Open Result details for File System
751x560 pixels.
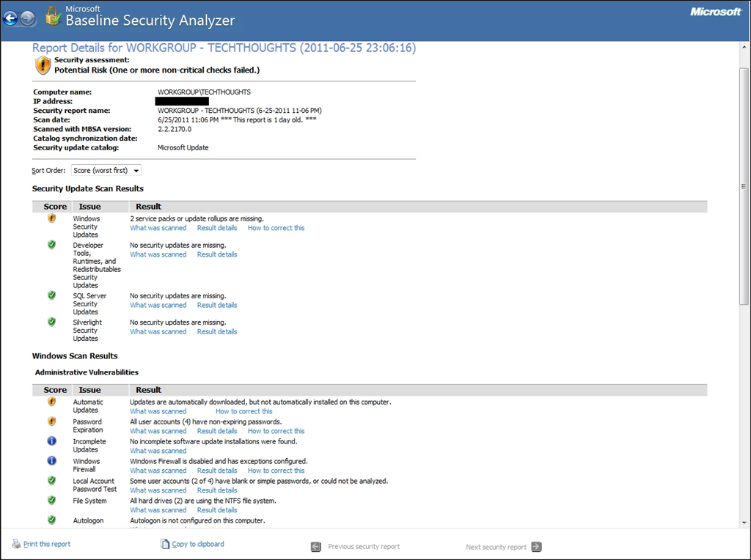[217, 509]
